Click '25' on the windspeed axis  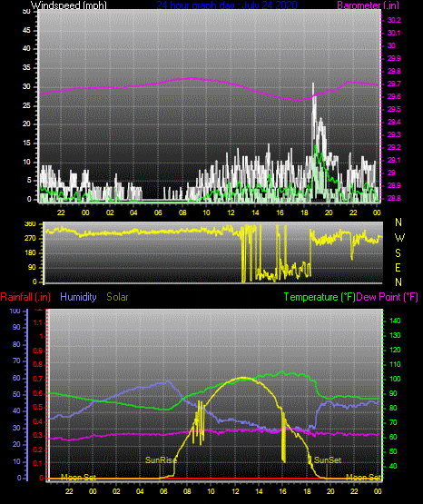(x=26, y=105)
